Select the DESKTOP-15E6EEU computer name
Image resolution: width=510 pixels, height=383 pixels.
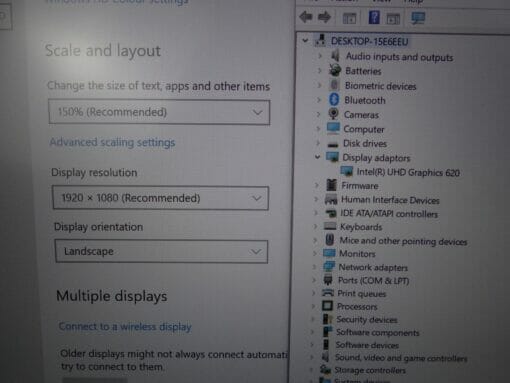point(369,42)
